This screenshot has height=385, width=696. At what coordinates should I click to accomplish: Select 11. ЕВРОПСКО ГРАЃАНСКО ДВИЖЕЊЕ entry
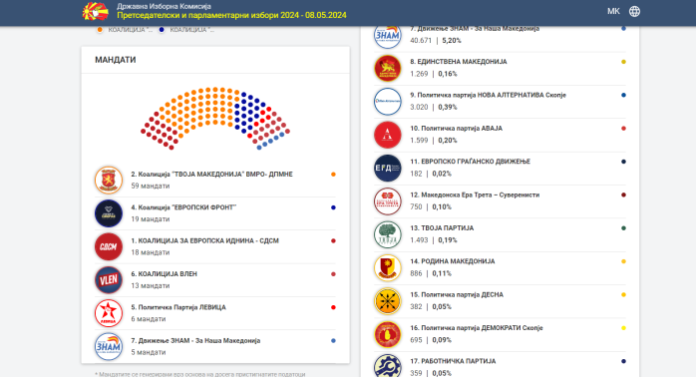pyautogui.click(x=500, y=168)
